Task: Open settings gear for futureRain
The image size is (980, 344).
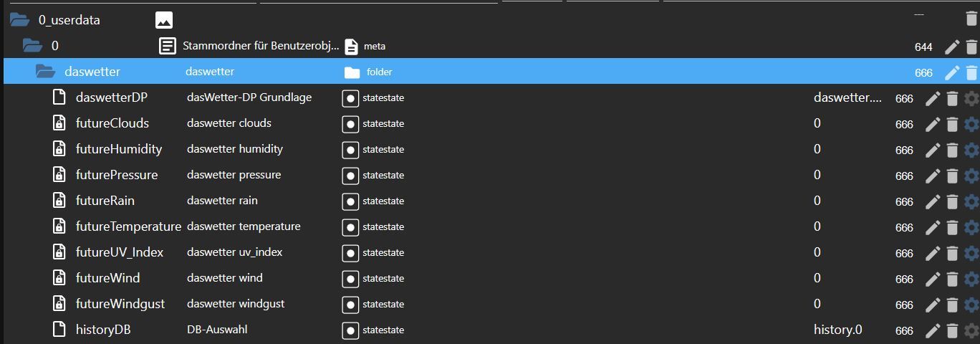Action: pyautogui.click(x=971, y=201)
